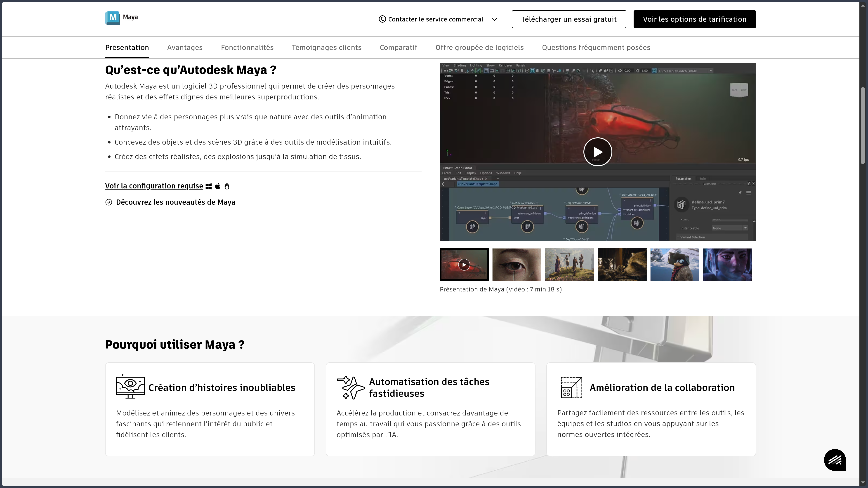This screenshot has width=868, height=488.
Task: Click Automatisation des tâches fastidieuses heading
Action: click(x=429, y=388)
